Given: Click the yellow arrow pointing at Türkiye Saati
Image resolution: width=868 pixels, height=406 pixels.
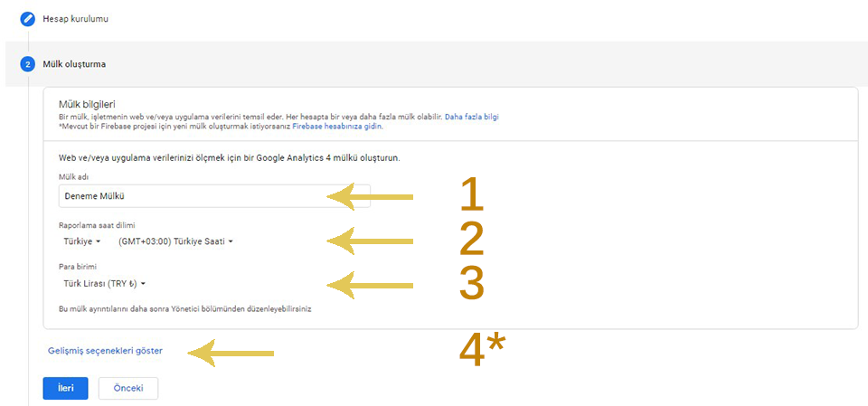Looking at the screenshot, I should tap(371, 241).
